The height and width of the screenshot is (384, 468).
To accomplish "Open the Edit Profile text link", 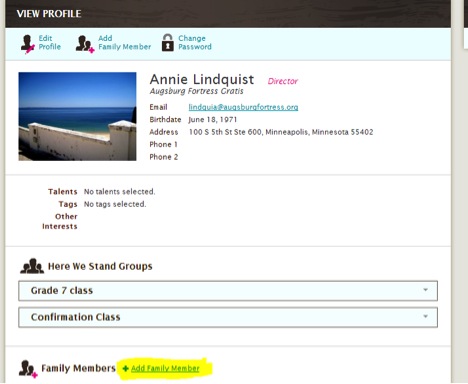I will (50, 43).
